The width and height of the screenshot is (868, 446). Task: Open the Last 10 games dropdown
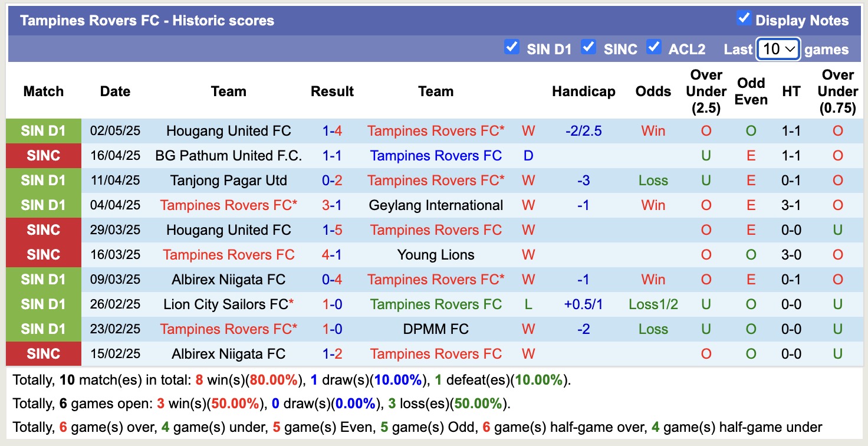point(778,50)
